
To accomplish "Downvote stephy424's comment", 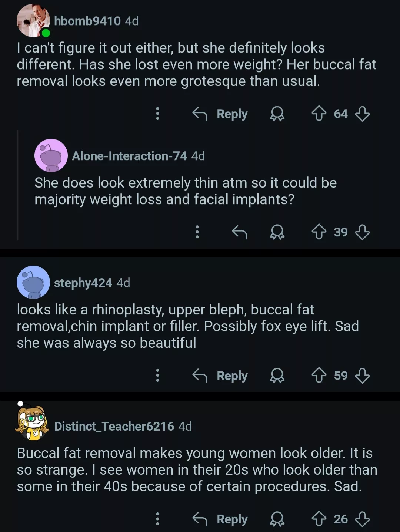I will point(362,376).
